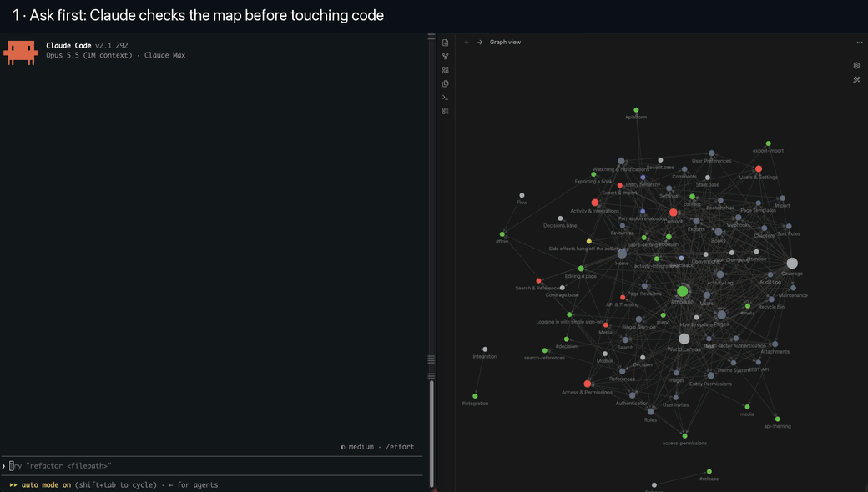Click the terminal prompt input field
This screenshot has width=868, height=492.
pyautogui.click(x=211, y=466)
